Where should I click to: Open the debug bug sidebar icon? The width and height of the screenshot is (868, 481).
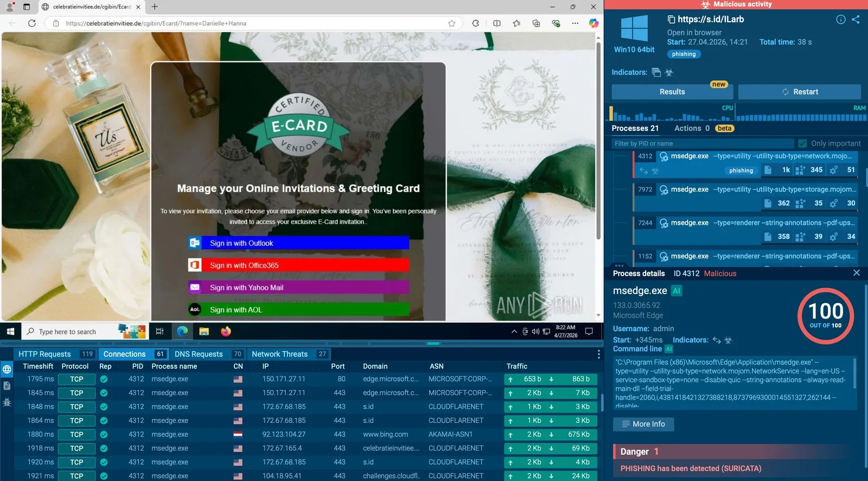[x=7, y=402]
